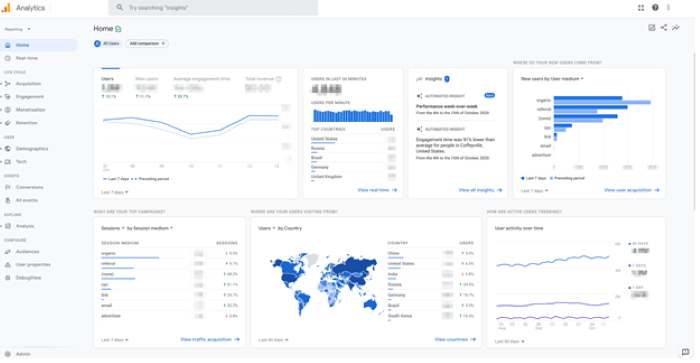Click South Korea in the country table
Screen dimensions: 700x363
(430, 316)
